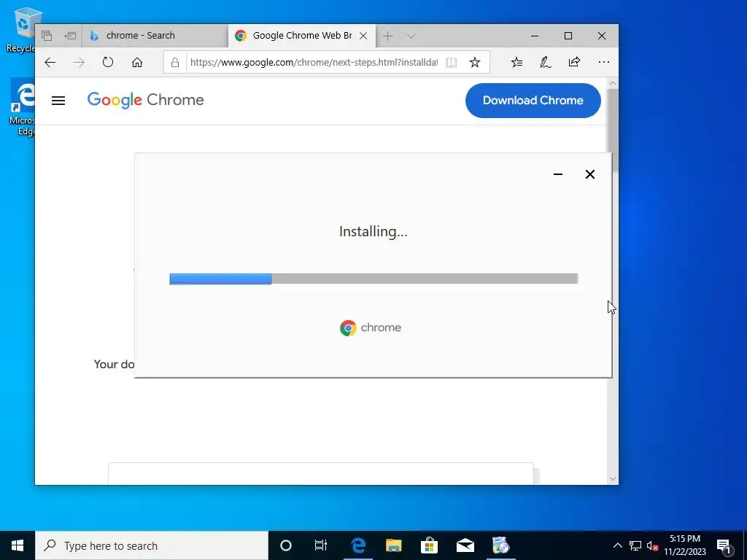Click the Edge icon on taskbar
Image resolution: width=747 pixels, height=560 pixels.
pos(357,545)
